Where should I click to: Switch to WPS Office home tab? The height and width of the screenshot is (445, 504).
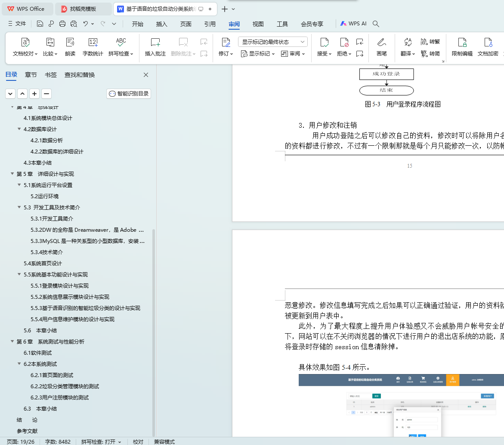point(27,9)
